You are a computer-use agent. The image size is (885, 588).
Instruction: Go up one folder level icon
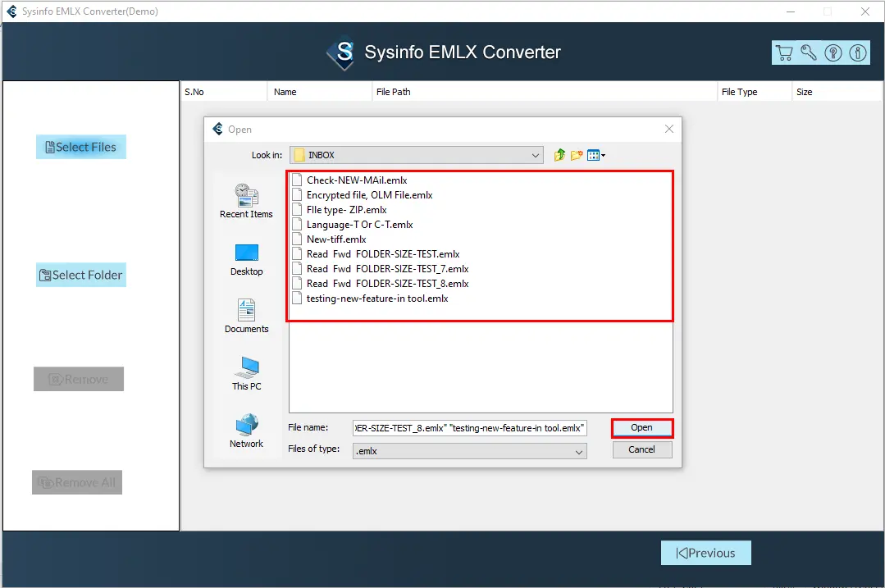pos(559,155)
